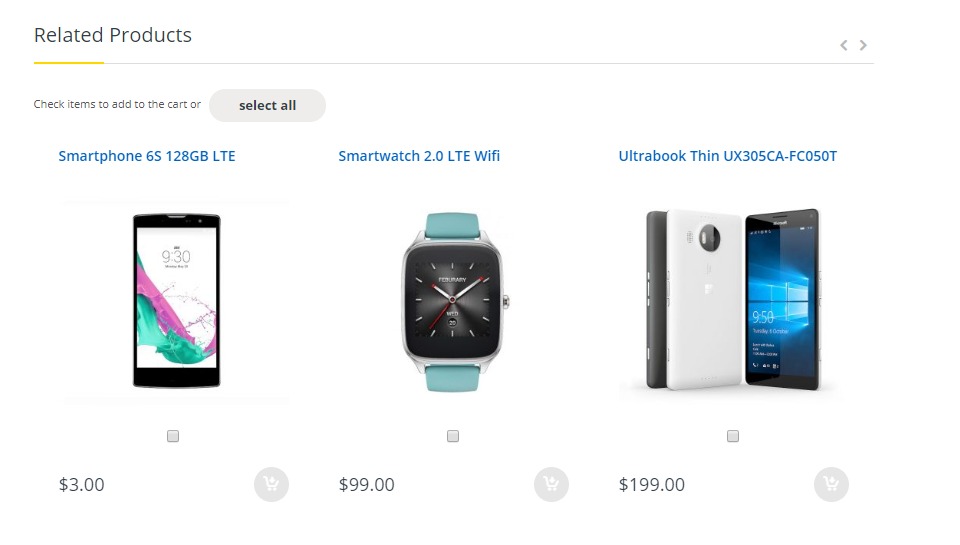Click the $99.00 price
This screenshot has width=960, height=545.
point(366,485)
